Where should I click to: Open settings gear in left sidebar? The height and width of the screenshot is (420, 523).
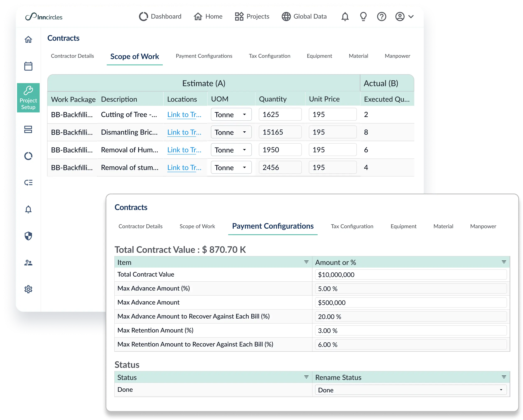[x=28, y=289]
